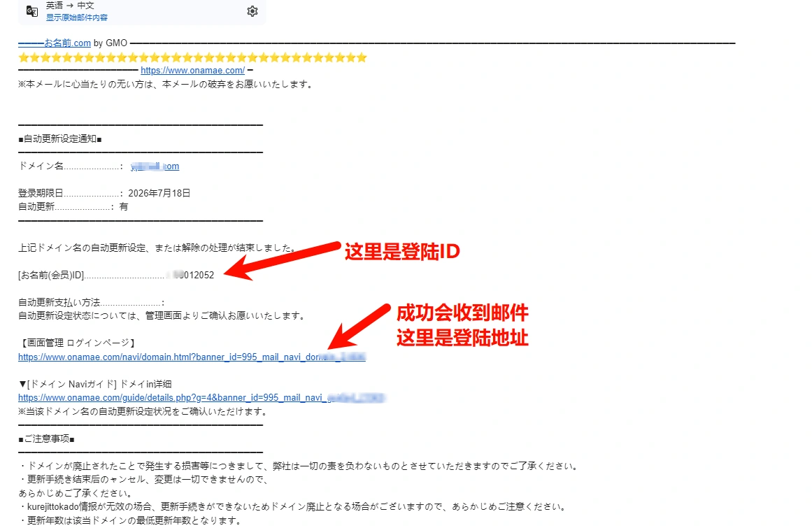Screen dimensions: 812x528
Task: Open the guide/details.php Navi guide link
Action: click(201, 397)
